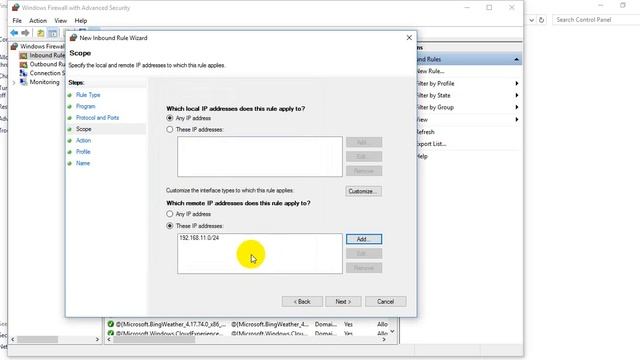The width and height of the screenshot is (640, 360).
Task: Click the Windows Firewall root node icon
Action: 15,46
